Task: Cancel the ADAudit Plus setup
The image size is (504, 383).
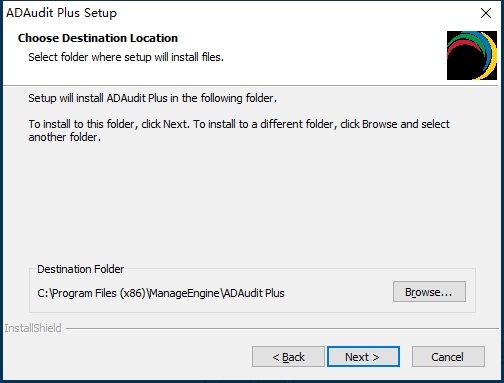Action: (x=448, y=357)
